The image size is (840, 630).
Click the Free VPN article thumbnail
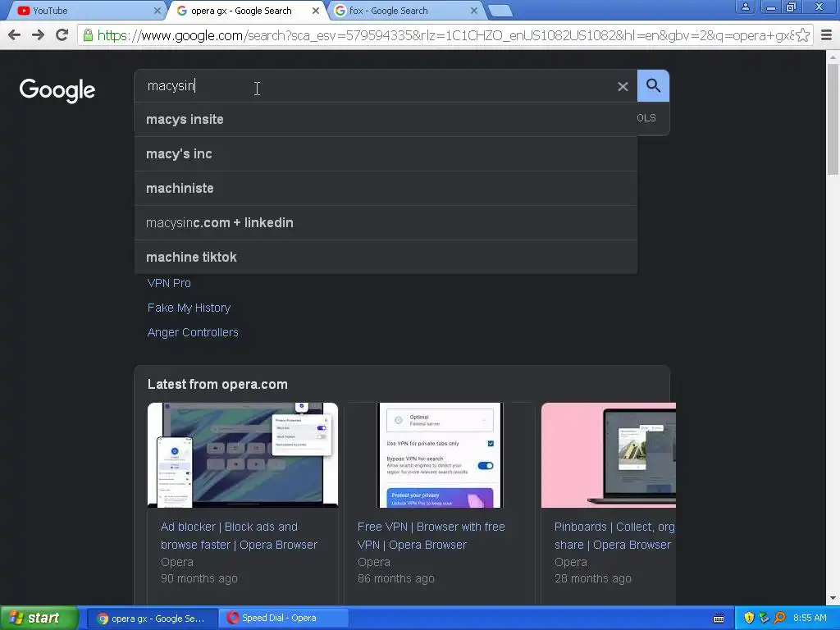(x=440, y=454)
